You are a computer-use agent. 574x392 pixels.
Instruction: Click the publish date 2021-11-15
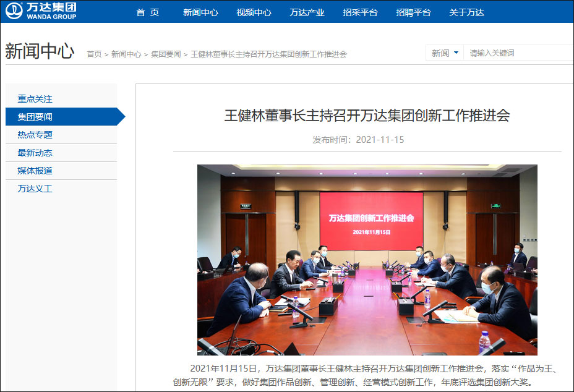380,140
